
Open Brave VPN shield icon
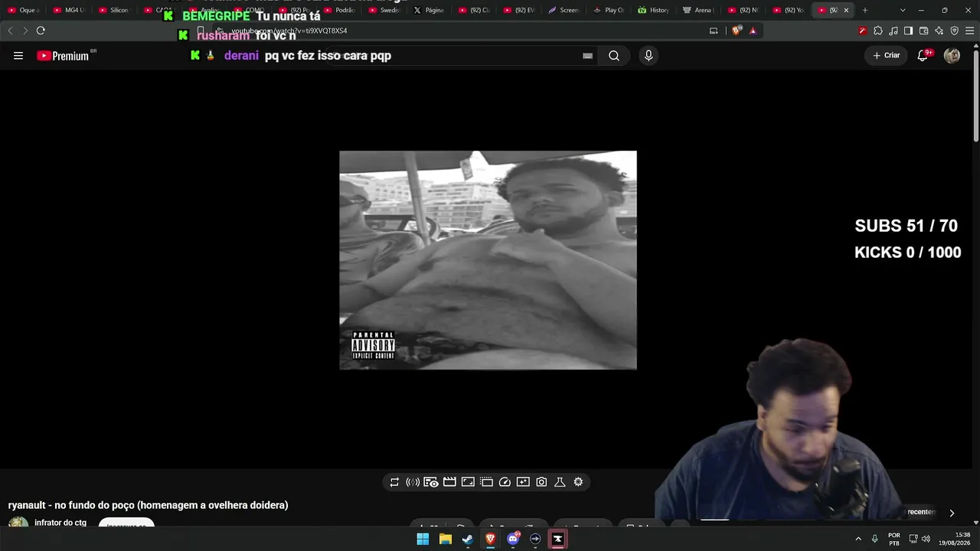[954, 31]
